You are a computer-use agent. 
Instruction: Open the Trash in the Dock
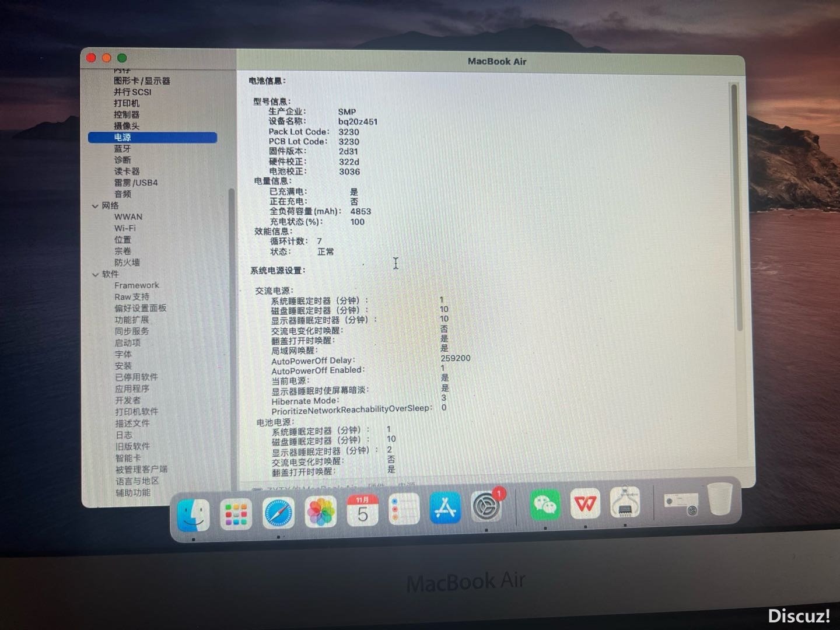720,499
